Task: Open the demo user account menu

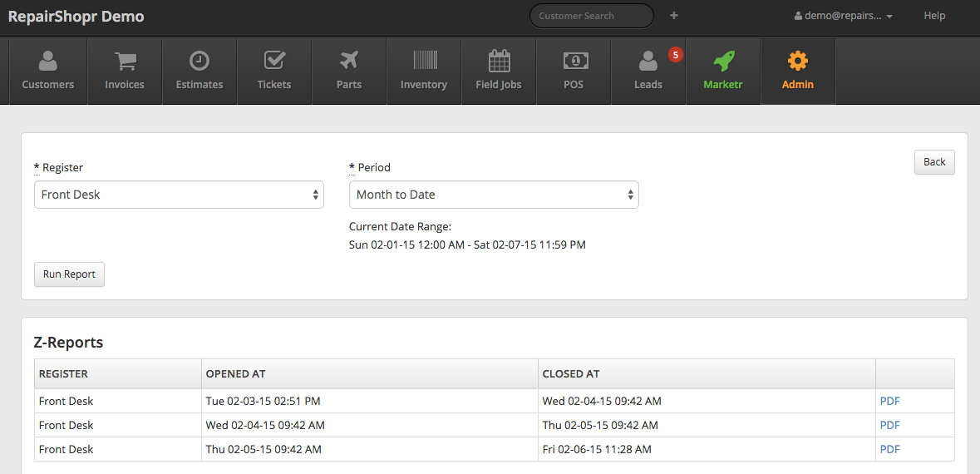Action: [x=843, y=16]
